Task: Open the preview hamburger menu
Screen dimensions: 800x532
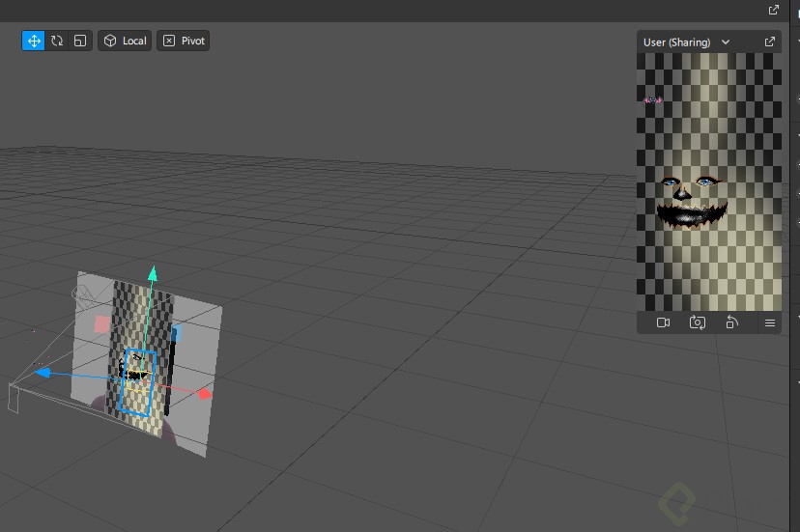Action: 770,322
